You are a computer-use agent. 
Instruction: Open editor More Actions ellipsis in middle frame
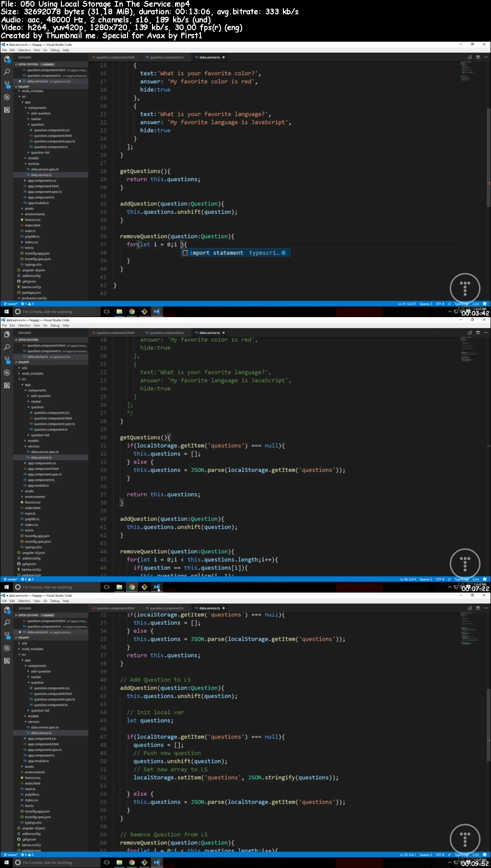point(485,332)
